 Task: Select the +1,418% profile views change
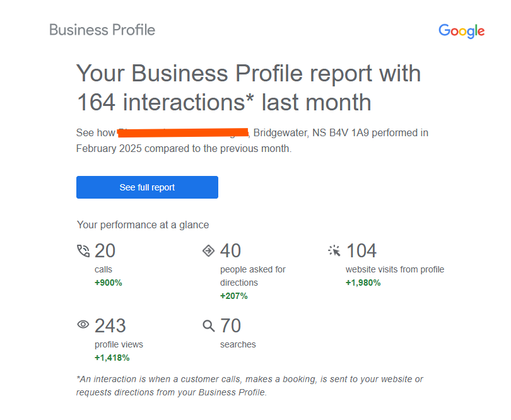(x=112, y=358)
